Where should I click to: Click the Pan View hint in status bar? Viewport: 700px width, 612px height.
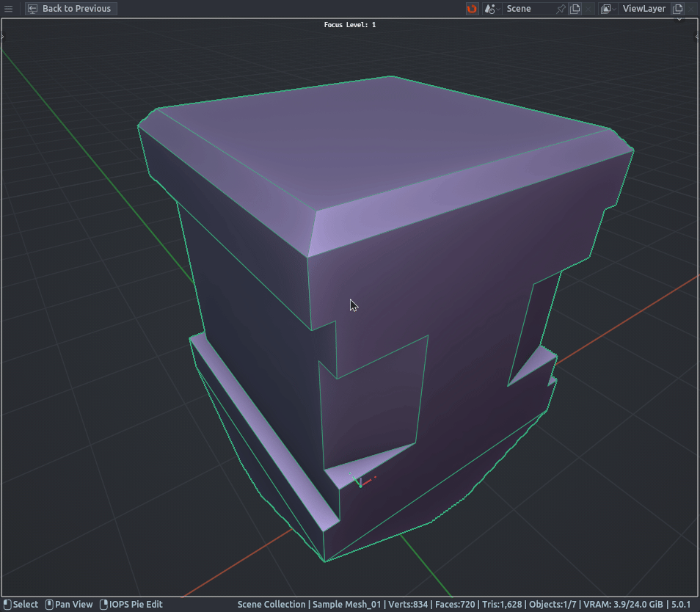point(69,605)
